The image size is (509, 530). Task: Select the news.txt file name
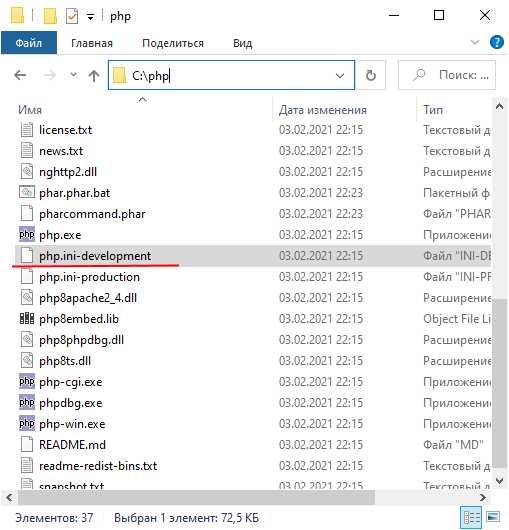click(61, 151)
